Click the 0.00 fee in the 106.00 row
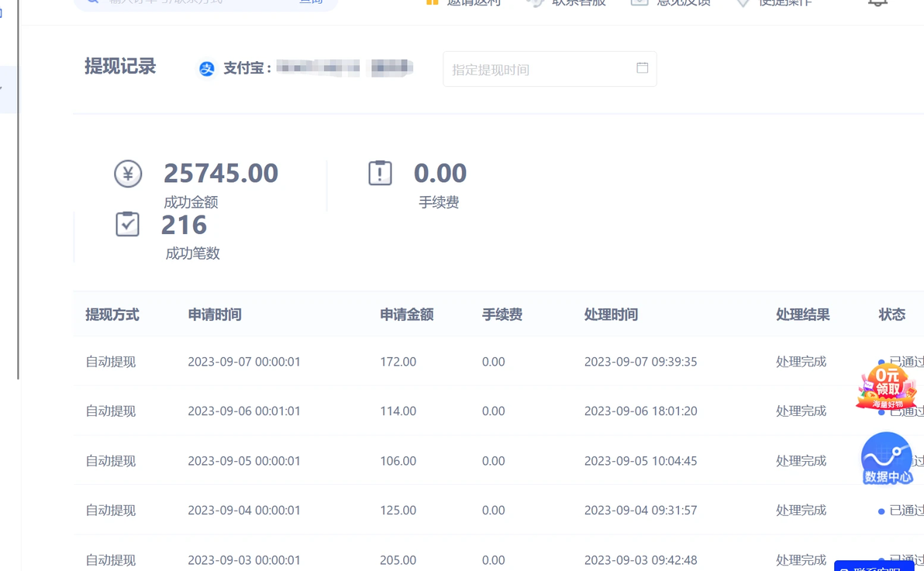This screenshot has height=571, width=924. point(493,461)
